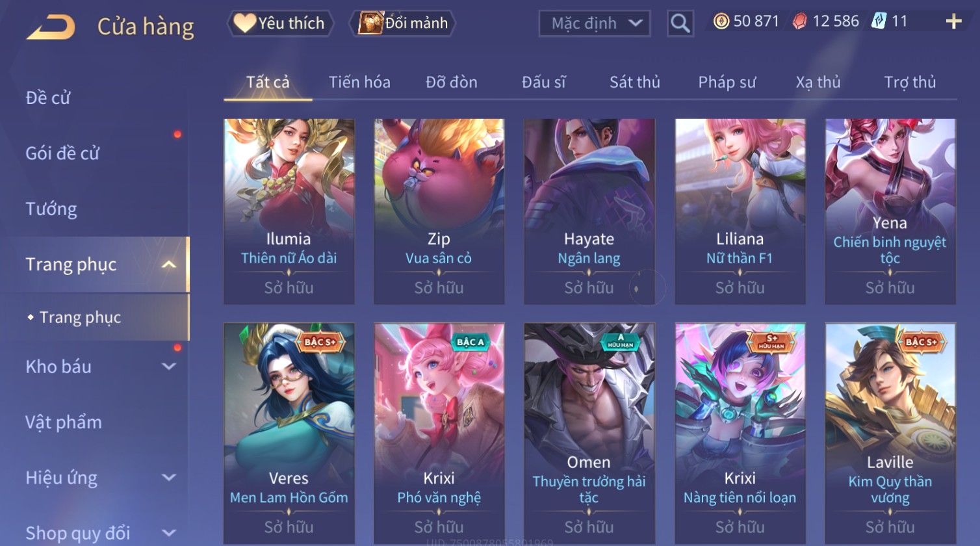The height and width of the screenshot is (546, 980).
Task: Tap the blue voucher ticket icon
Action: click(x=879, y=21)
